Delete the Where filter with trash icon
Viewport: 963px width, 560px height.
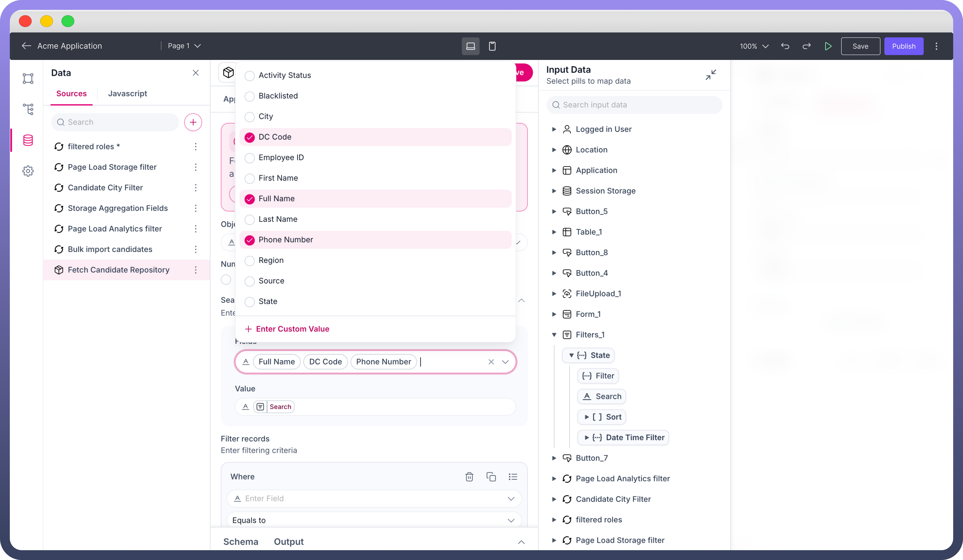(469, 477)
